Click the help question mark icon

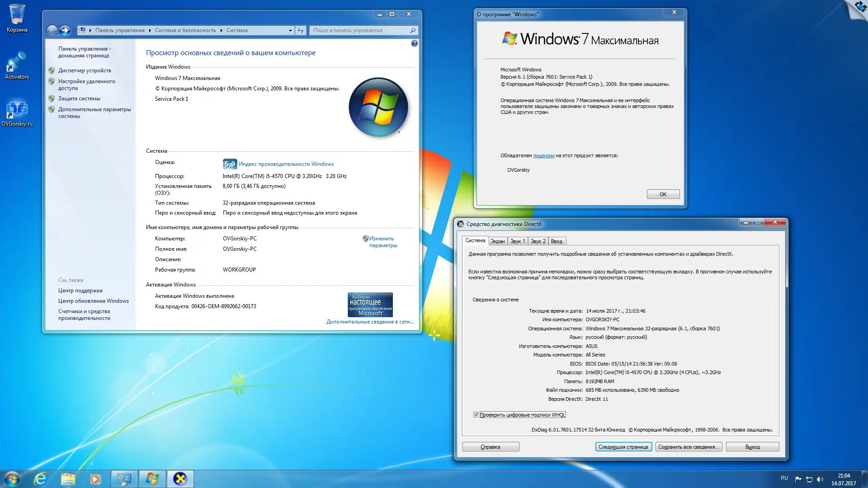coord(414,44)
